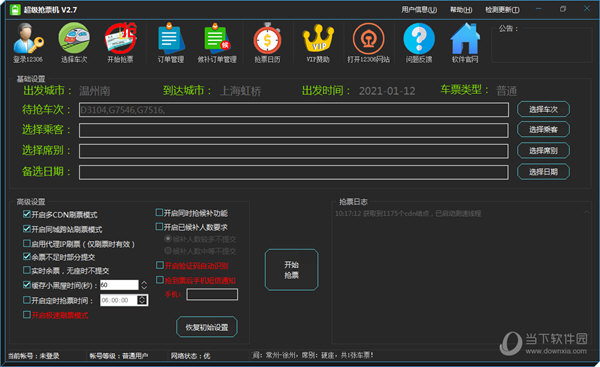
Task: Click the 选择车次 train icon in toolbar
Action: coord(74,42)
